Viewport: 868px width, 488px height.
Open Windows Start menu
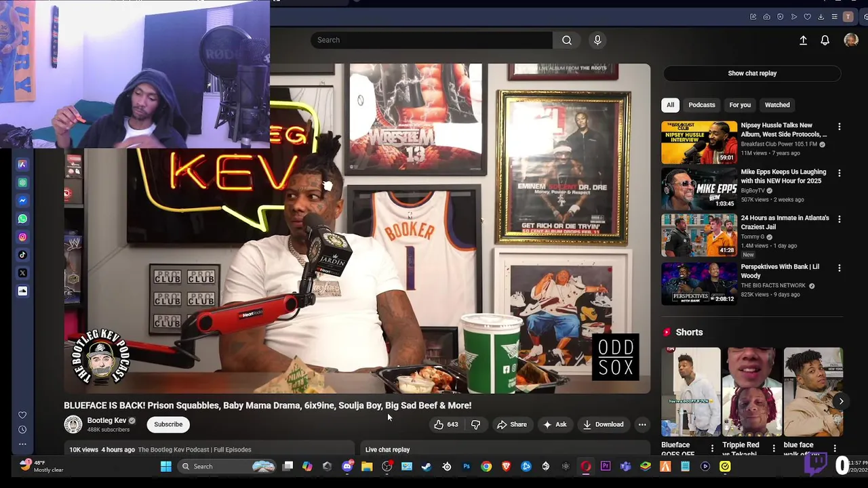point(165,466)
